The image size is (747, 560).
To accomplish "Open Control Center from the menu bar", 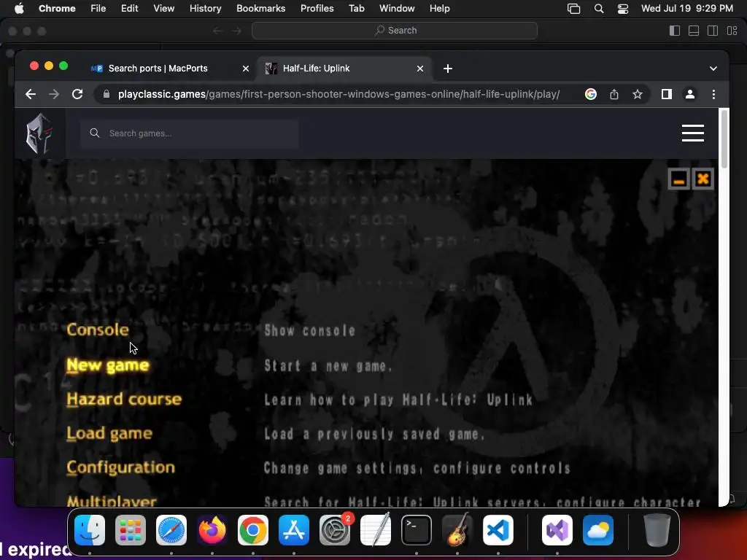I will (623, 9).
